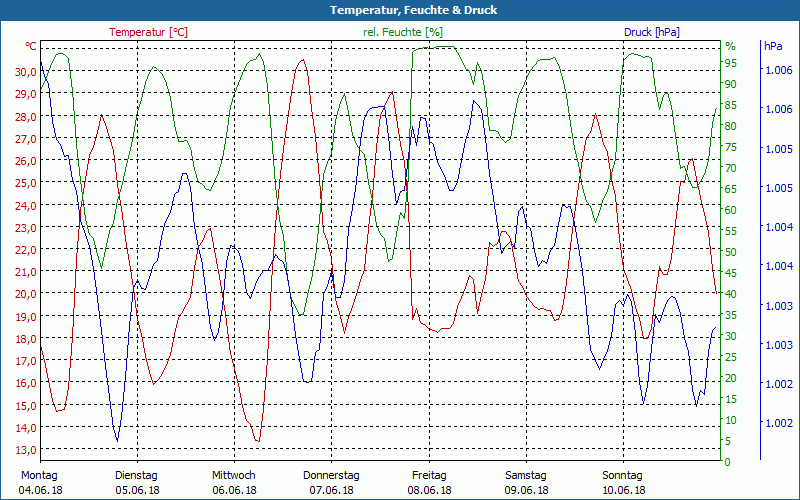Screen dimensions: 800x500
Task: Click the 35 humidity axis value
Action: click(x=731, y=315)
